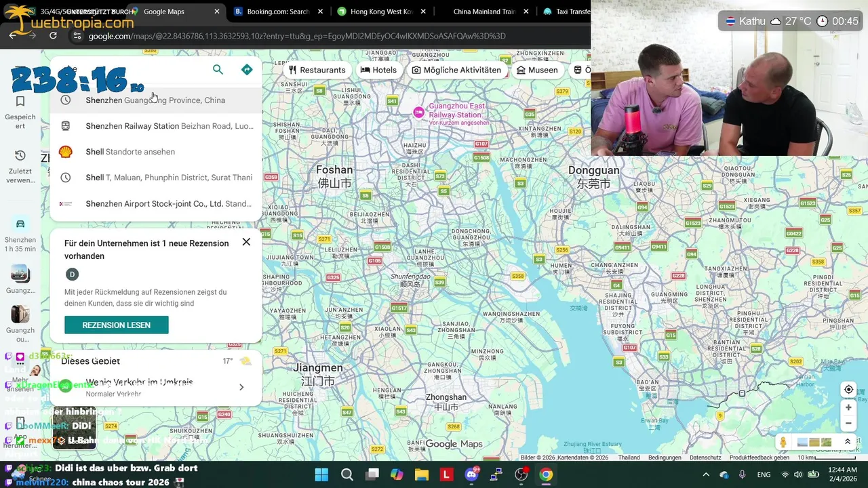
Task: Switch to Hong Kong West Kowloon tab
Action: (382, 12)
